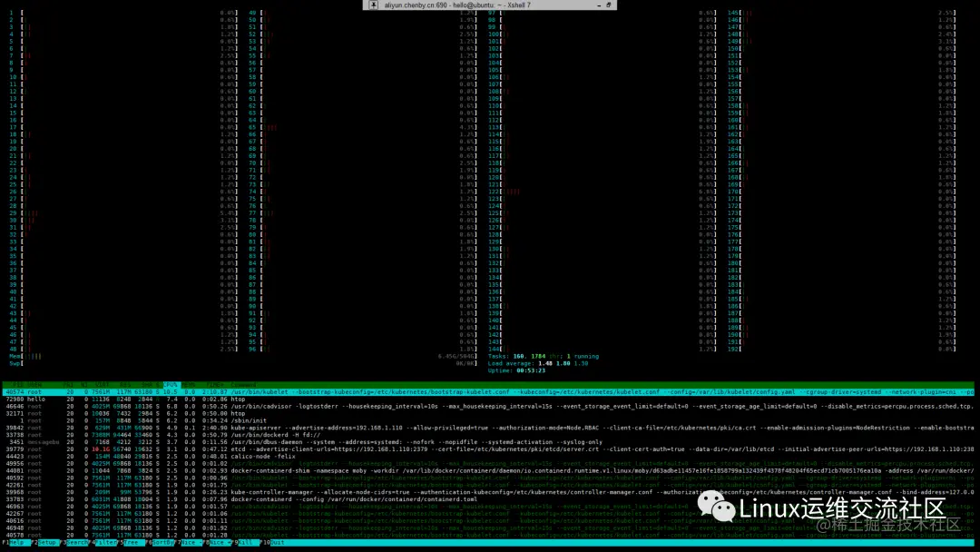The image size is (980, 552).
Task: Select etcd process row PID 39779
Action: coord(489,448)
